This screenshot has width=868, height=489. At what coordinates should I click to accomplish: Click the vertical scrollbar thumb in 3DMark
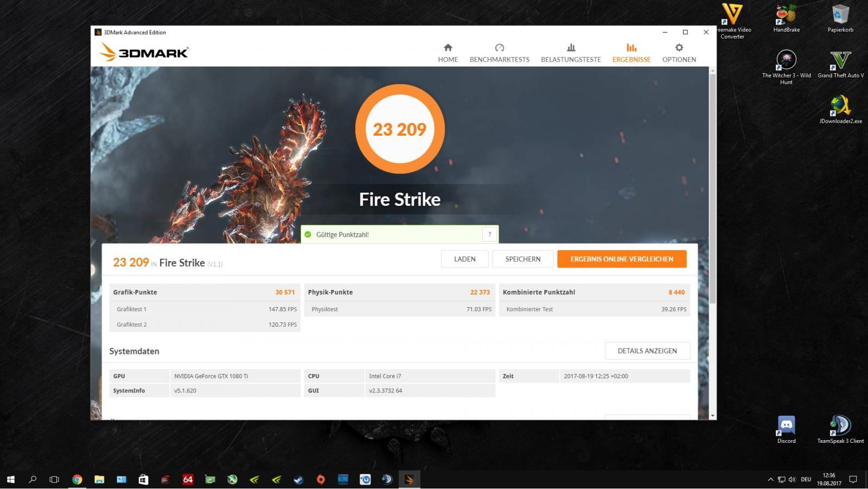point(712,189)
